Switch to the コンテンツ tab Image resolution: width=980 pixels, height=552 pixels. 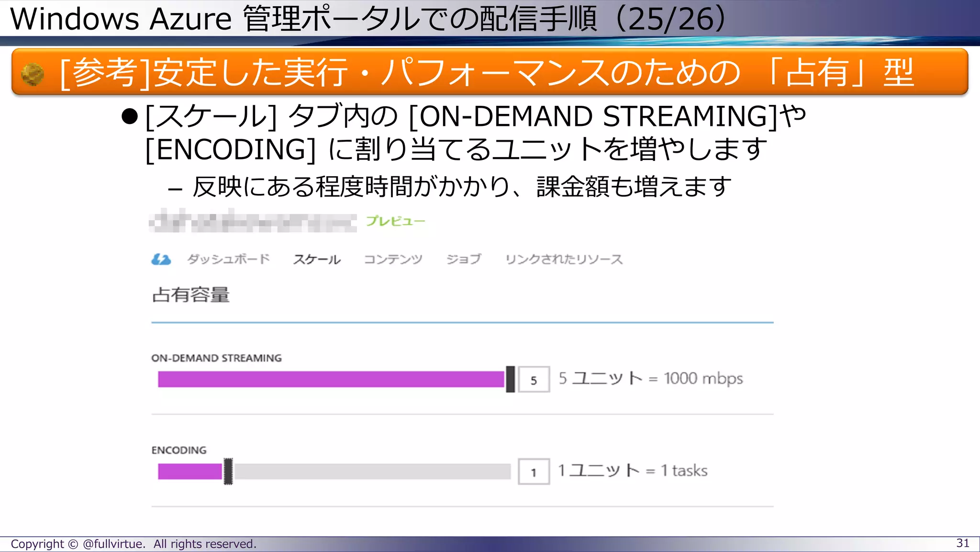(393, 259)
